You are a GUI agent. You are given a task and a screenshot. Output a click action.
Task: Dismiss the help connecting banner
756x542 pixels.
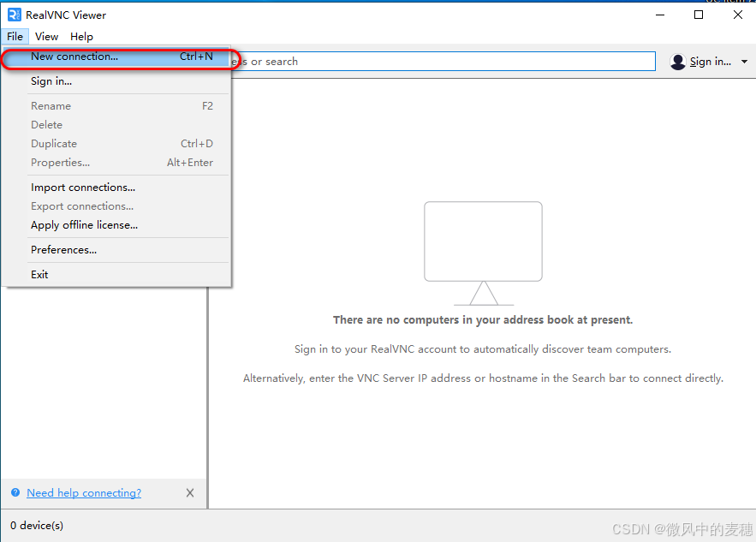190,493
